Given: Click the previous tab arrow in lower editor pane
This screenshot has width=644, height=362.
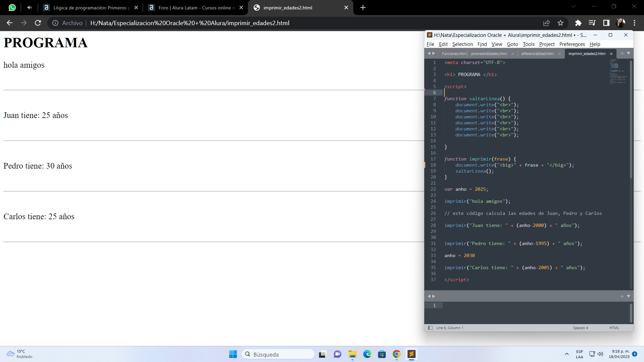Looking at the screenshot, I should [x=429, y=296].
